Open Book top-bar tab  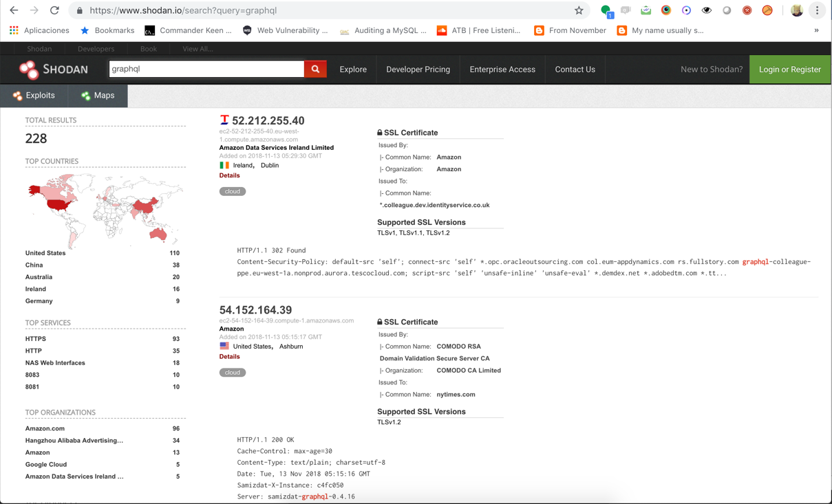148,49
